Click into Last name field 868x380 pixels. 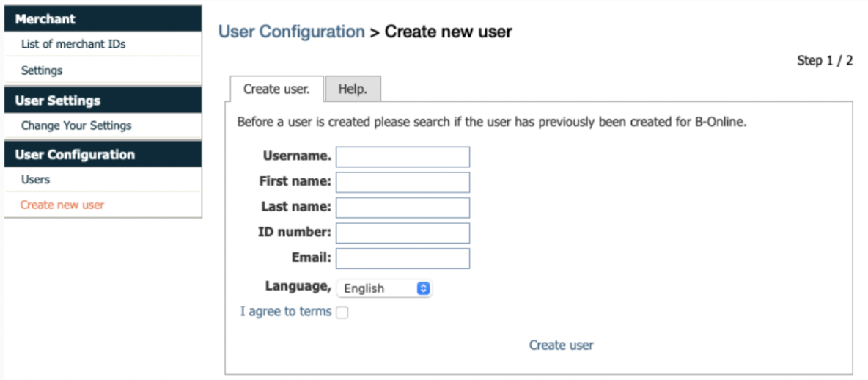(x=403, y=208)
